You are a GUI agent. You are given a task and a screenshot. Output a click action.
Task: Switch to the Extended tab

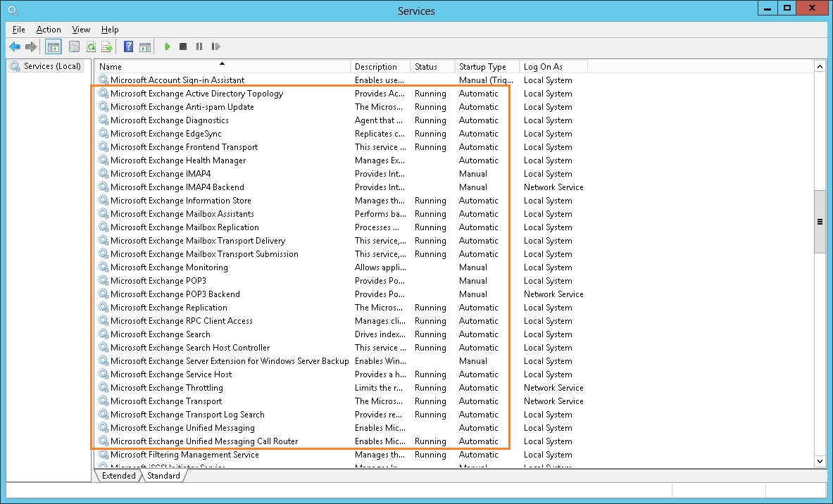pyautogui.click(x=118, y=476)
